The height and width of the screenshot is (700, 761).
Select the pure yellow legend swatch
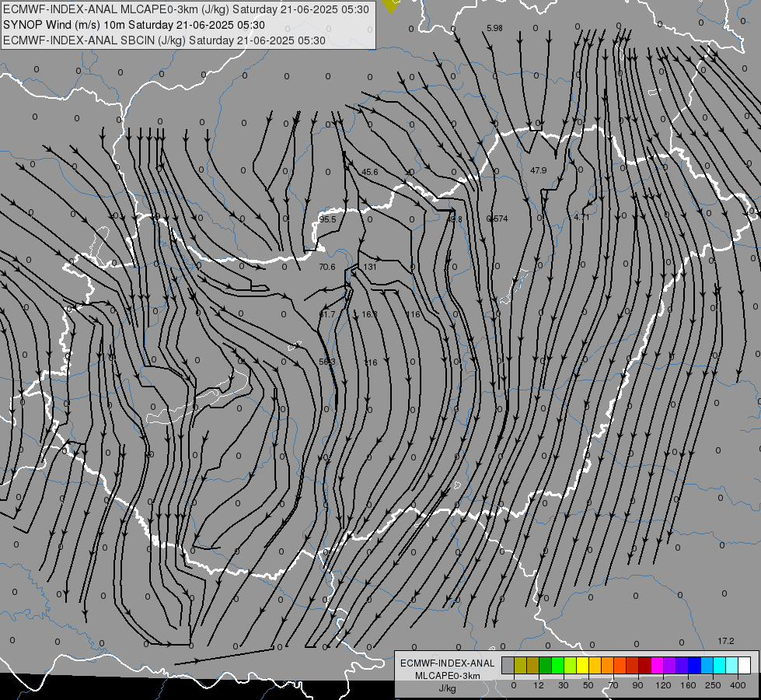(x=582, y=665)
